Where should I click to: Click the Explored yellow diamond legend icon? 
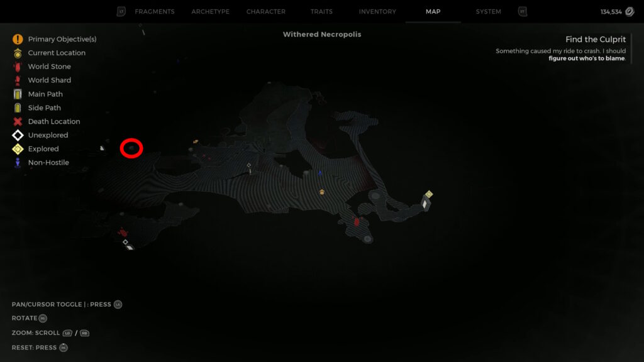tap(18, 149)
